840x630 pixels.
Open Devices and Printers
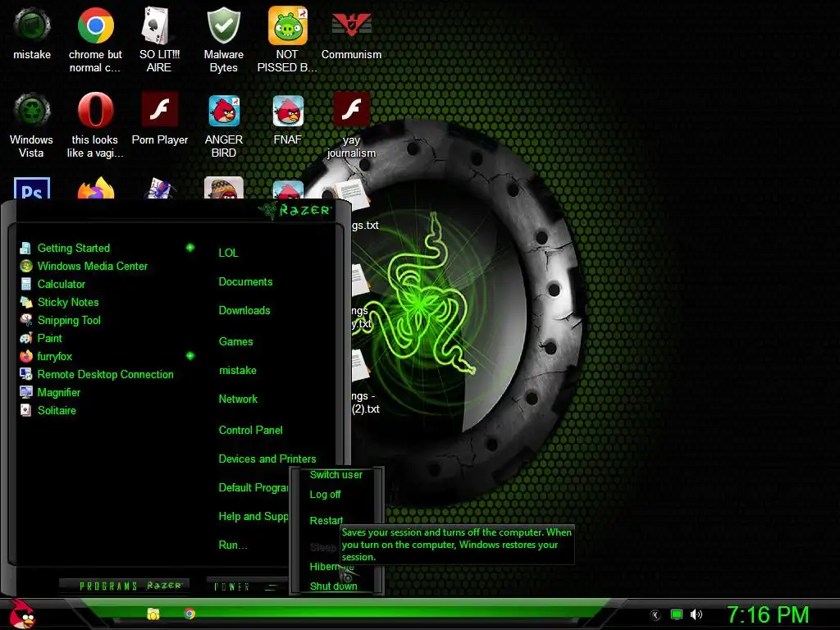267,459
